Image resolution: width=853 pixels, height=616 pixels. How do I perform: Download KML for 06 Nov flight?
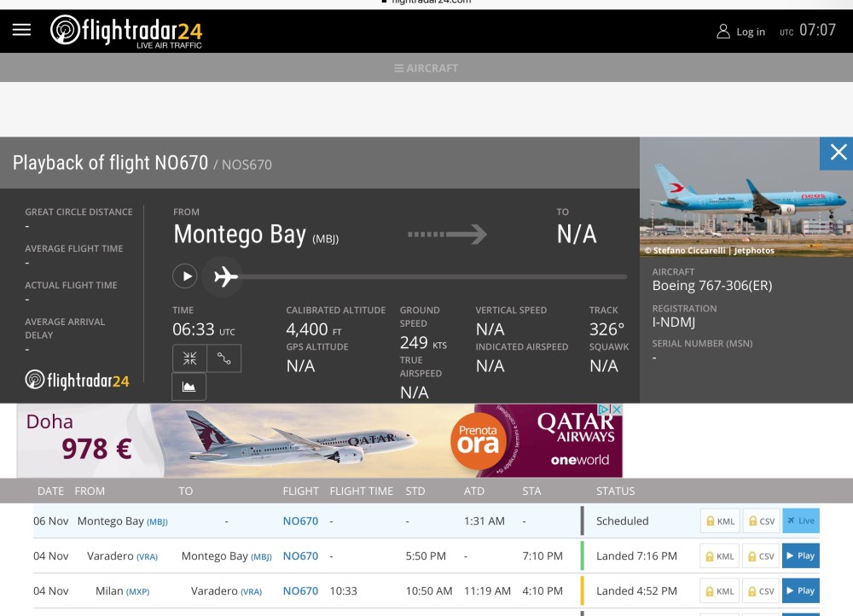click(719, 520)
